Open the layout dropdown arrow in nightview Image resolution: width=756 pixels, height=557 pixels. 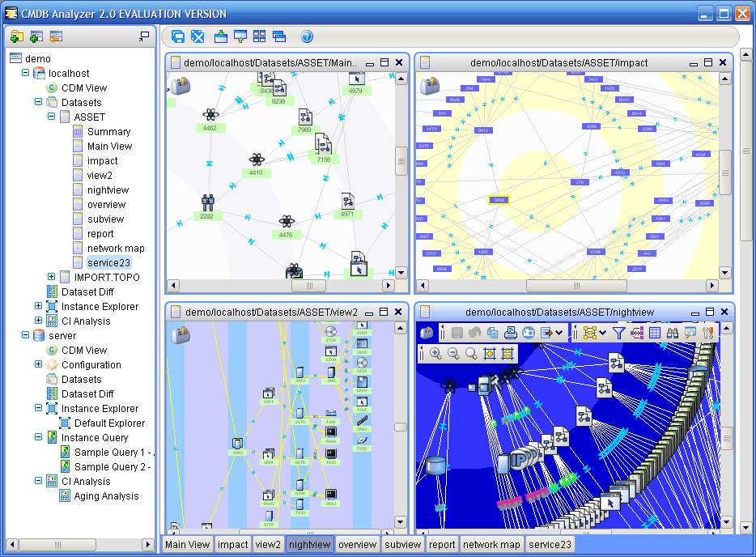[603, 333]
